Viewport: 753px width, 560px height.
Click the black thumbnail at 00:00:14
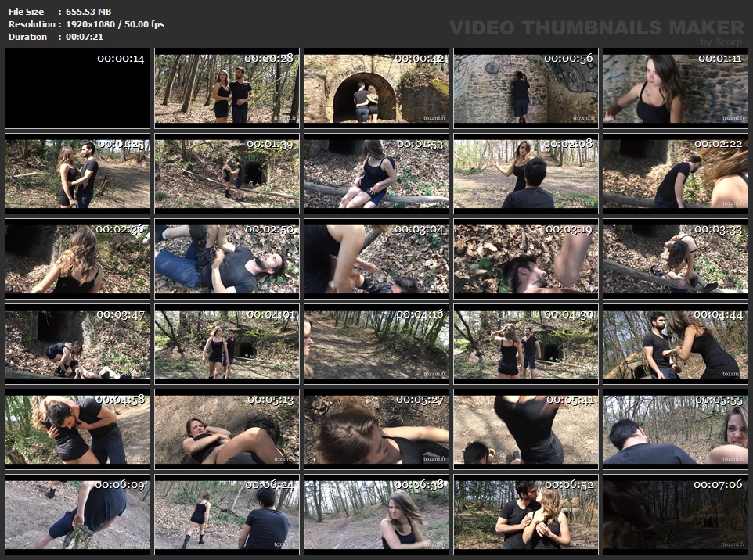(x=77, y=88)
